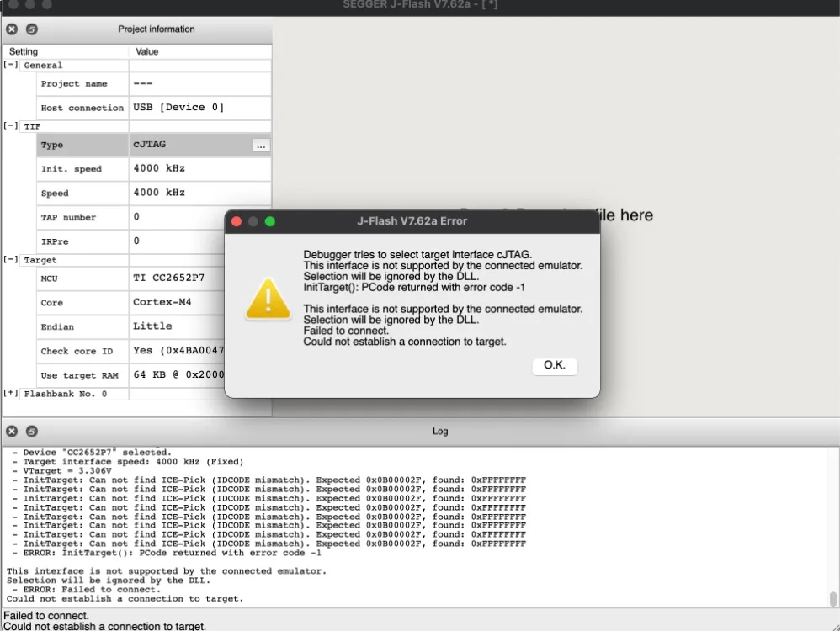Open the TIF Type ellipsis button
Image resolution: width=840 pixels, height=631 pixels.
click(x=260, y=146)
